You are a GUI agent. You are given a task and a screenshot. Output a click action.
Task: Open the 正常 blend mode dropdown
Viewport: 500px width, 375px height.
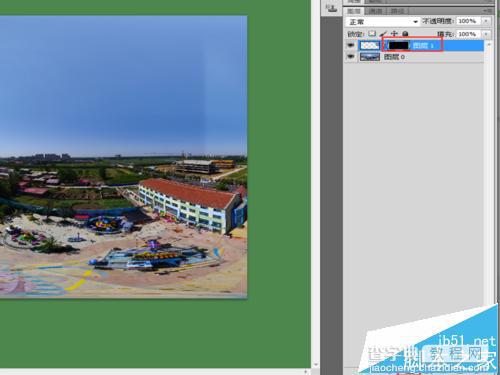(x=382, y=22)
